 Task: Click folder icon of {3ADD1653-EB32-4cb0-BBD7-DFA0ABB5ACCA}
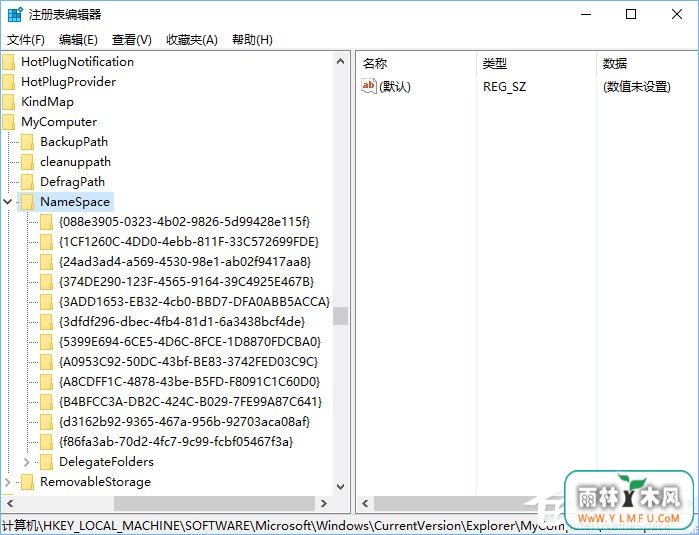[x=46, y=302]
